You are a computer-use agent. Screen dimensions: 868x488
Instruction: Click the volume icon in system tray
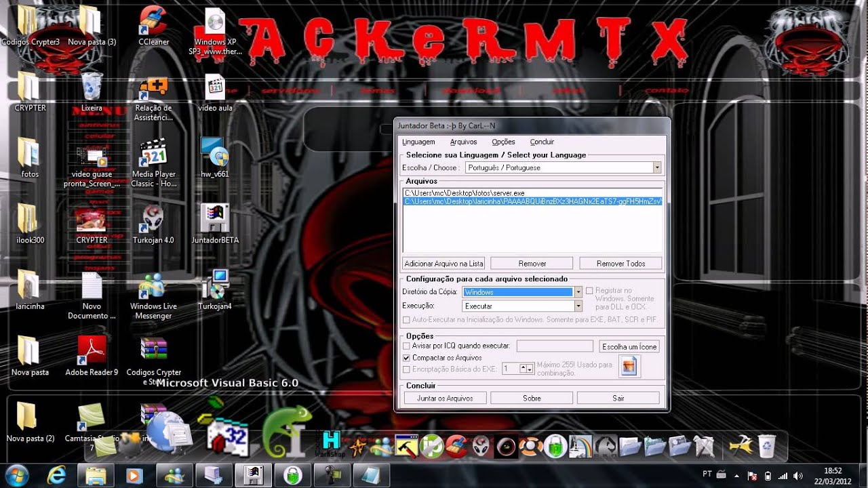797,476
